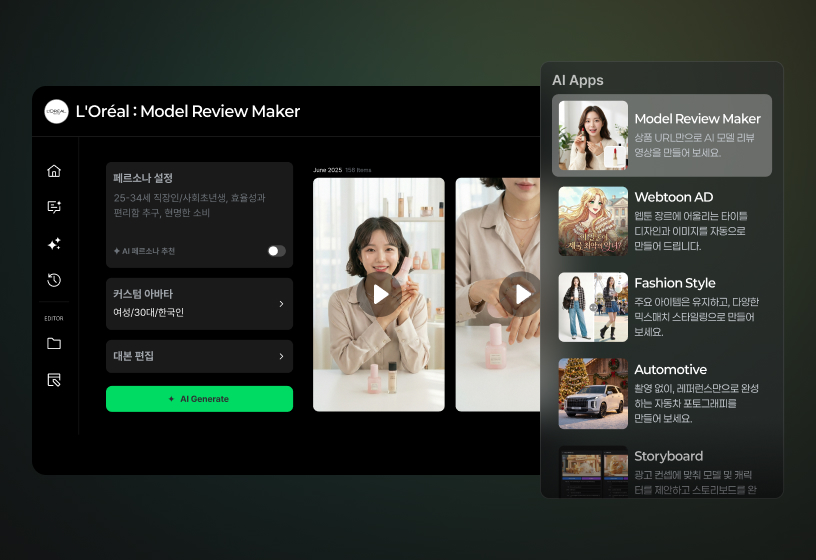Play the first model review video

point(379,294)
